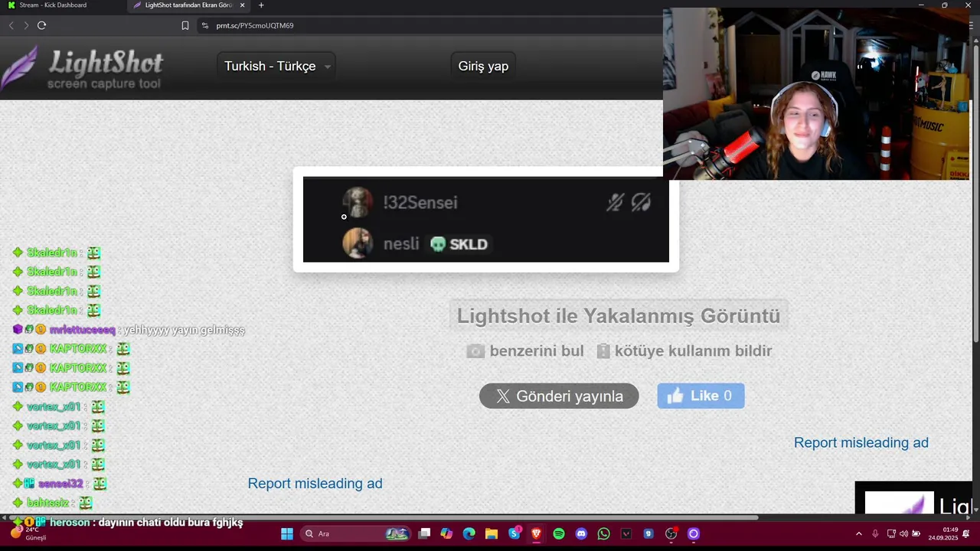Close the LightShot browser tab
Viewport: 980px width, 551px height.
click(243, 5)
